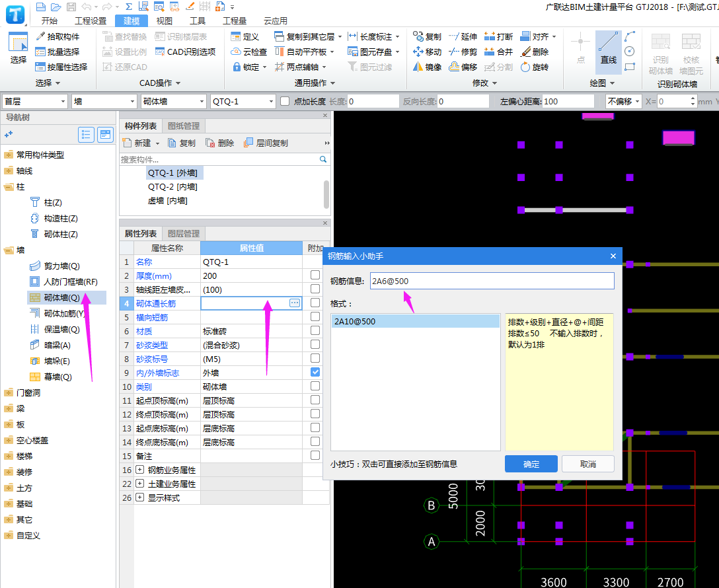Screen dimensions: 719x588
Task: Expand the 显示样式 property group
Action: (140, 497)
